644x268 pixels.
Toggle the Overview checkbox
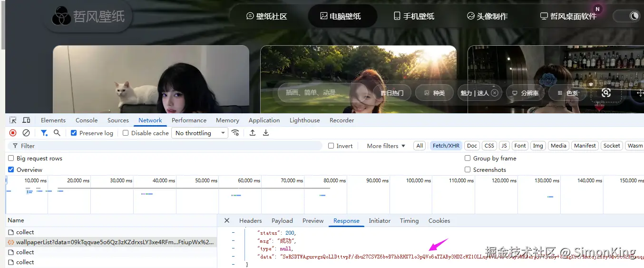(11, 169)
